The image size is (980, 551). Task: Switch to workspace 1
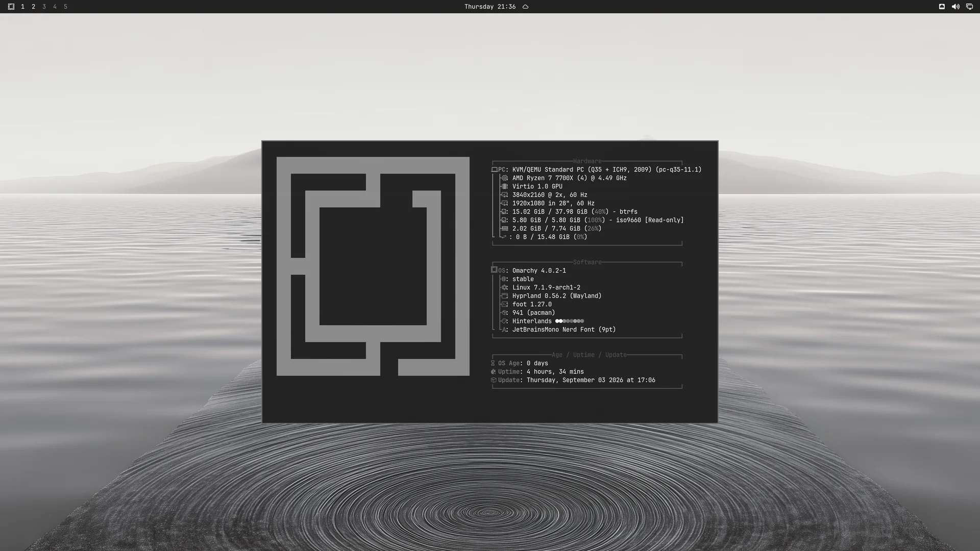tap(22, 7)
